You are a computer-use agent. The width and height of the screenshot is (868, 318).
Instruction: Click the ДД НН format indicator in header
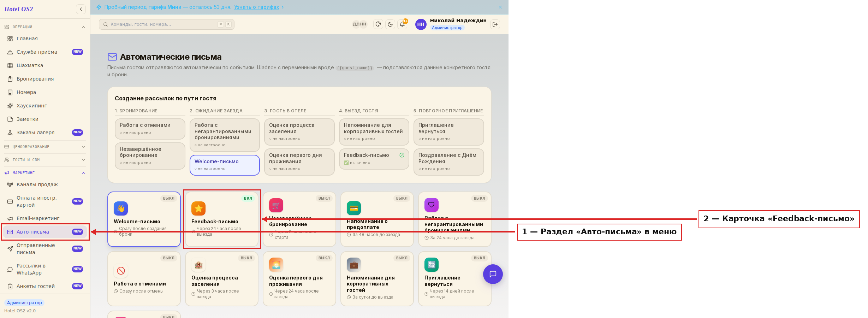tap(359, 24)
